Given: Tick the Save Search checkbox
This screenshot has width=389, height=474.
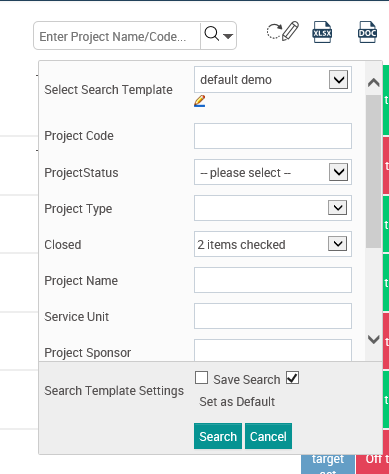Looking at the screenshot, I should [x=201, y=378].
